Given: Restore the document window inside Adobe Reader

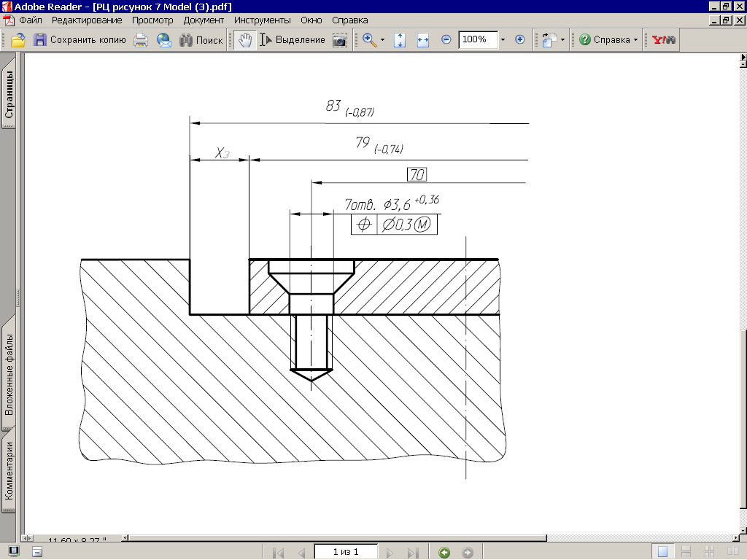Looking at the screenshot, I should [726, 20].
